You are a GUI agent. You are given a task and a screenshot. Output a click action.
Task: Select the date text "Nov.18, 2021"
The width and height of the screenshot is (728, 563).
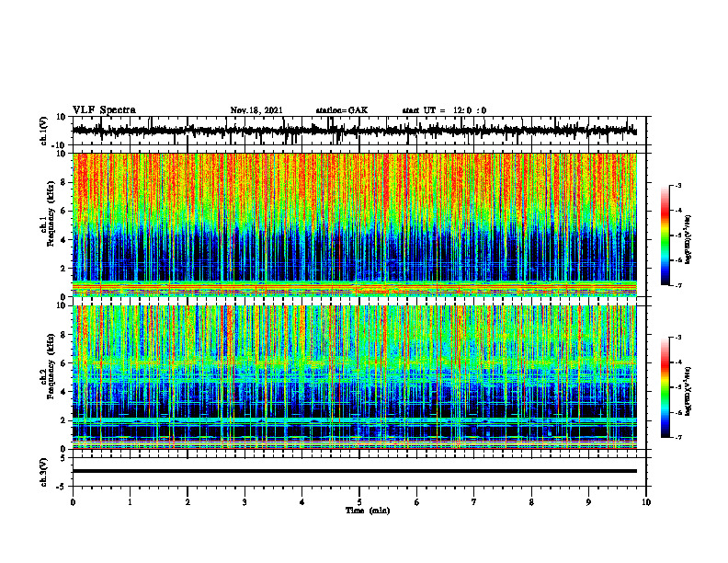[256, 110]
